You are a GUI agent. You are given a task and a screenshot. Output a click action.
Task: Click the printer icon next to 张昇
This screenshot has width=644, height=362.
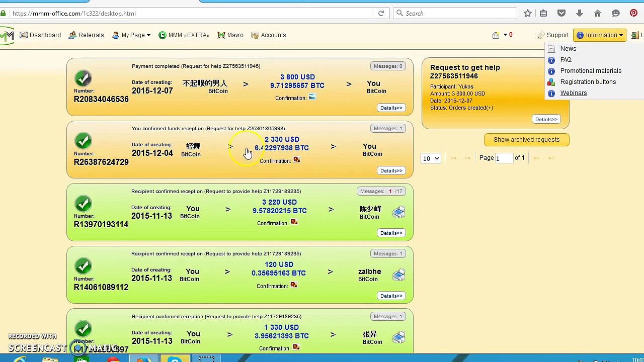click(398, 337)
